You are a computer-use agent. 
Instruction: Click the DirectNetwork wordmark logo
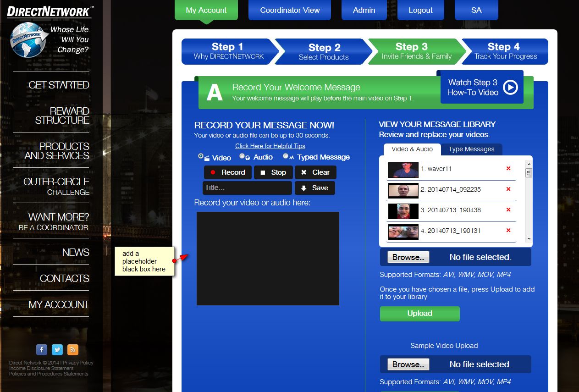tap(50, 11)
